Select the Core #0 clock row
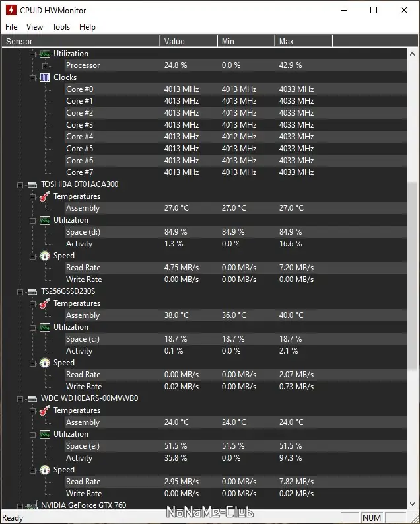420x524 pixels. pos(79,89)
